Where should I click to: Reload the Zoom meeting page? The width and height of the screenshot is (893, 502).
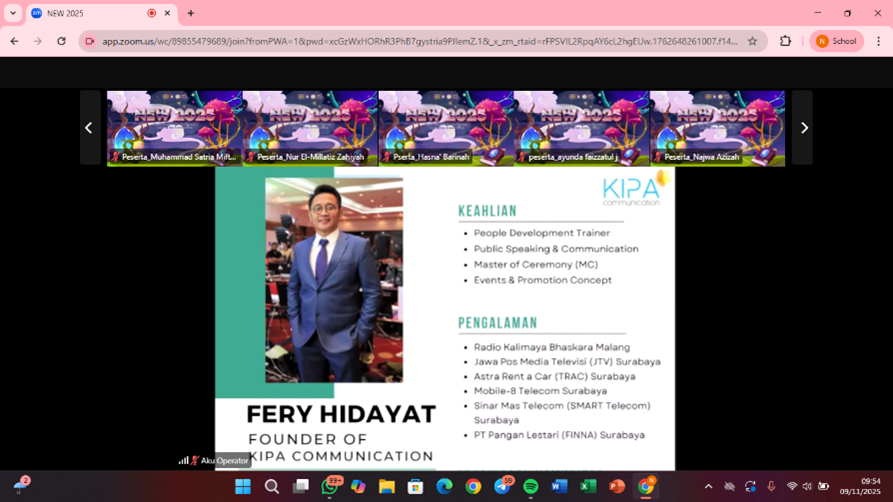point(61,41)
